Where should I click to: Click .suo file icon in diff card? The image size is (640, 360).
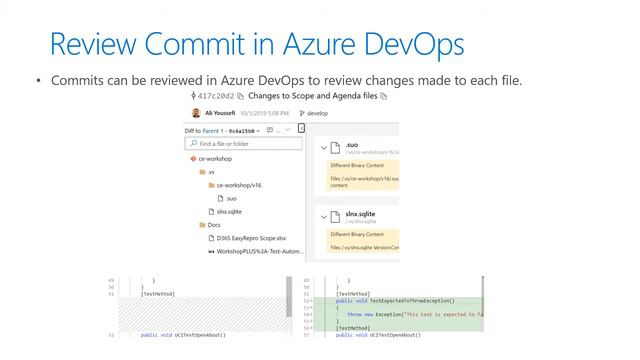(x=335, y=148)
